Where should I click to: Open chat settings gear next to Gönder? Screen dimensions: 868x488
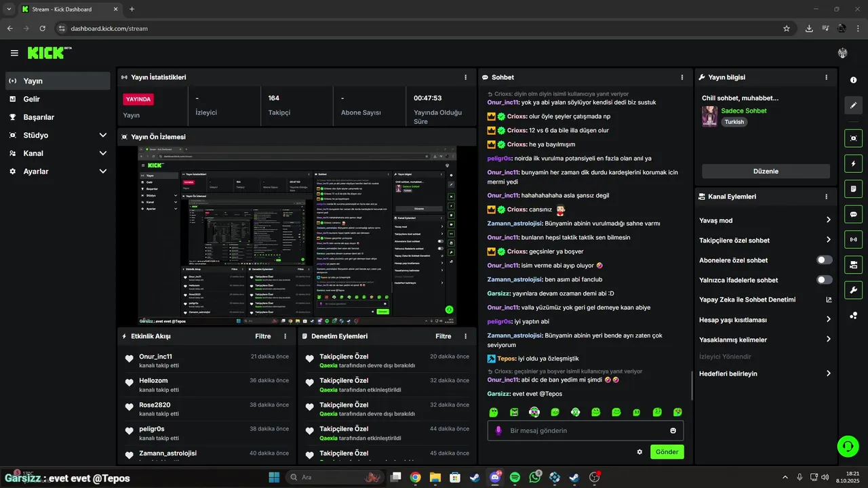click(639, 452)
